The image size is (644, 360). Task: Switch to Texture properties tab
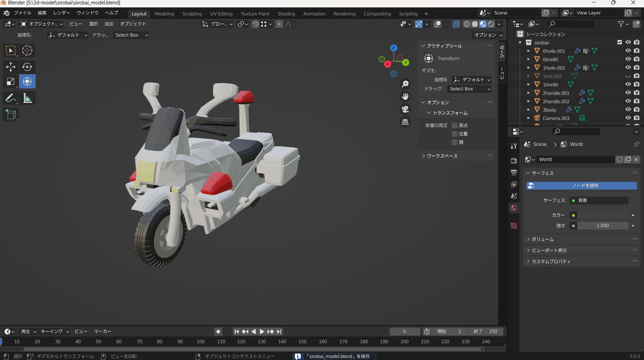(514, 226)
